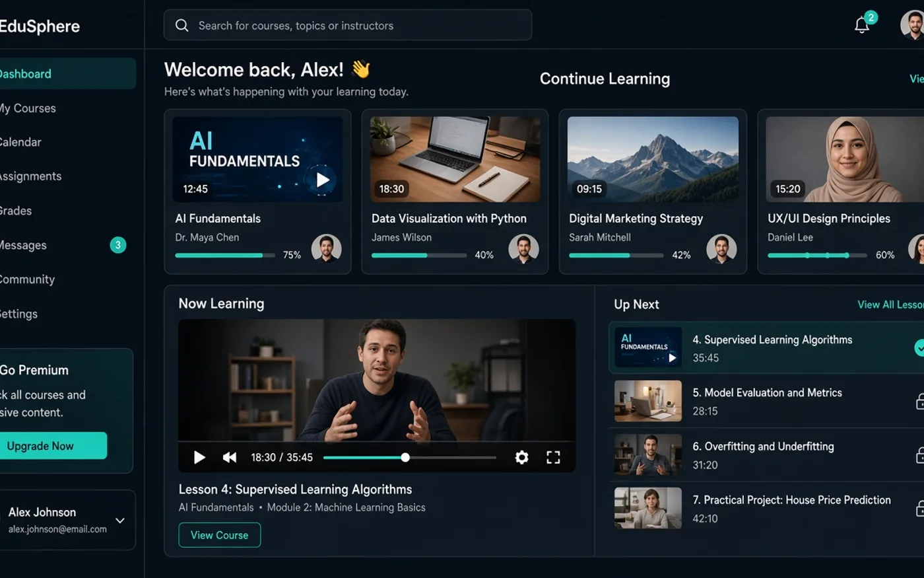Click 'Module 2: Machine Learning Basics' text
The image size is (924, 578).
point(346,507)
